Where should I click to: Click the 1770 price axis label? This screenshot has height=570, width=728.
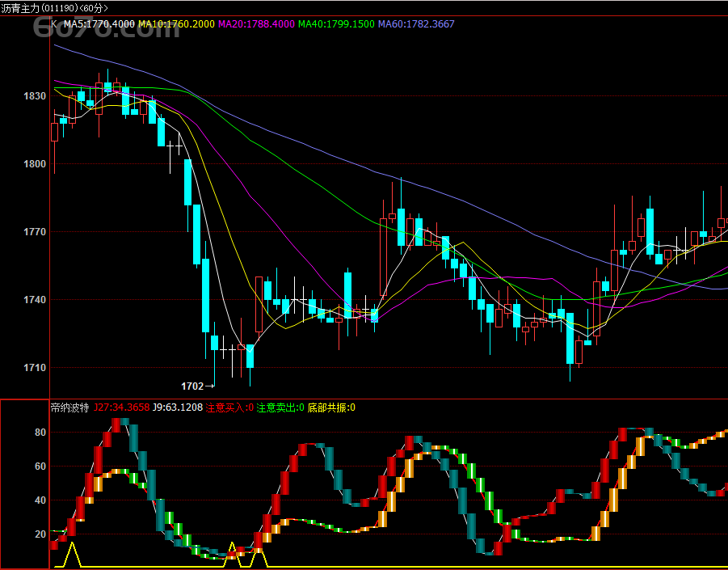(x=35, y=232)
